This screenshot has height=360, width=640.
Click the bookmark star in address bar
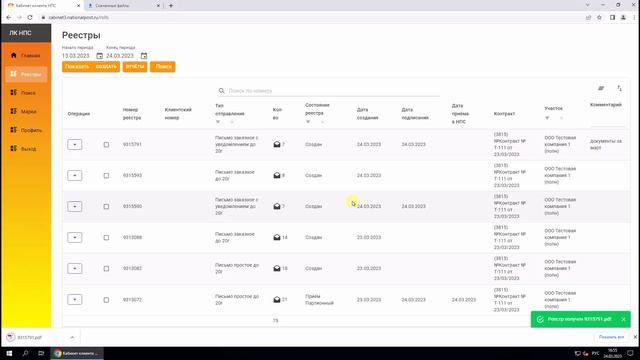pyautogui.click(x=599, y=18)
